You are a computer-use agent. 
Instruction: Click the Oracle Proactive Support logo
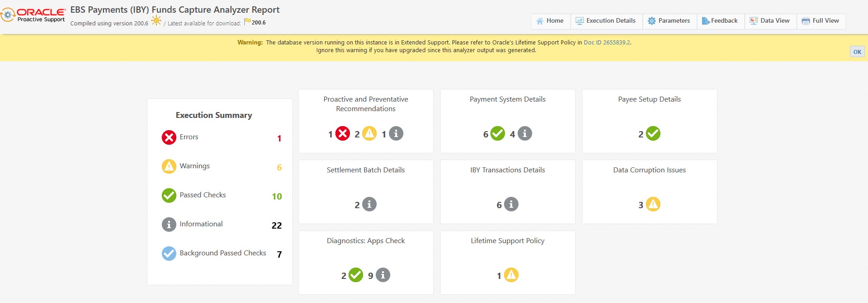tap(34, 15)
